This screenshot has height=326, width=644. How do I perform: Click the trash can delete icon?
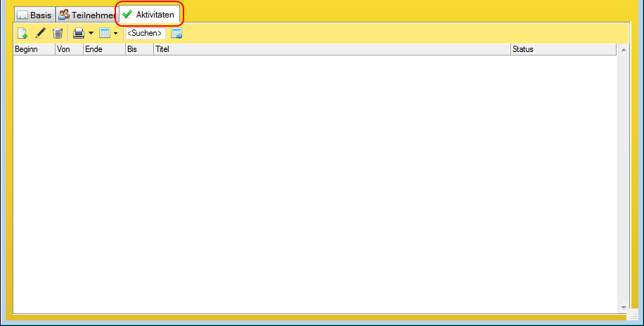click(58, 33)
